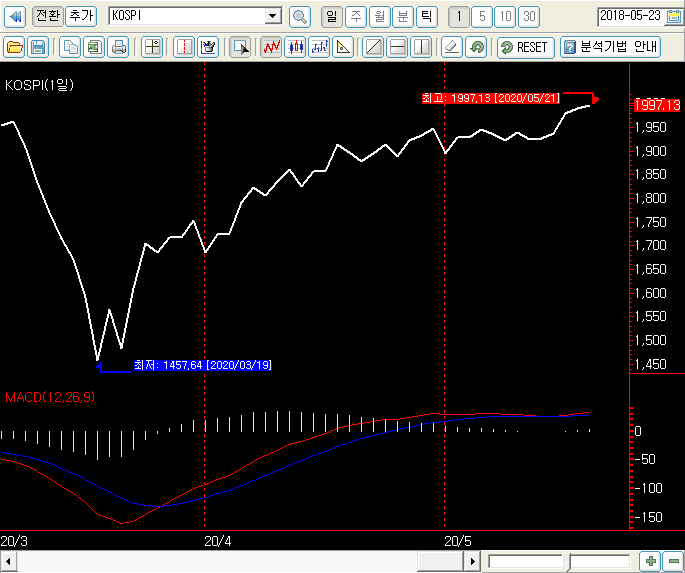
Task: Click the 최고 1997.13 high label
Action: tap(491, 98)
